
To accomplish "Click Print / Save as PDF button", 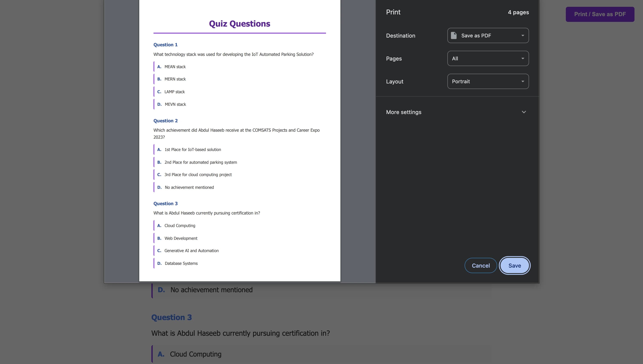I will (x=600, y=14).
